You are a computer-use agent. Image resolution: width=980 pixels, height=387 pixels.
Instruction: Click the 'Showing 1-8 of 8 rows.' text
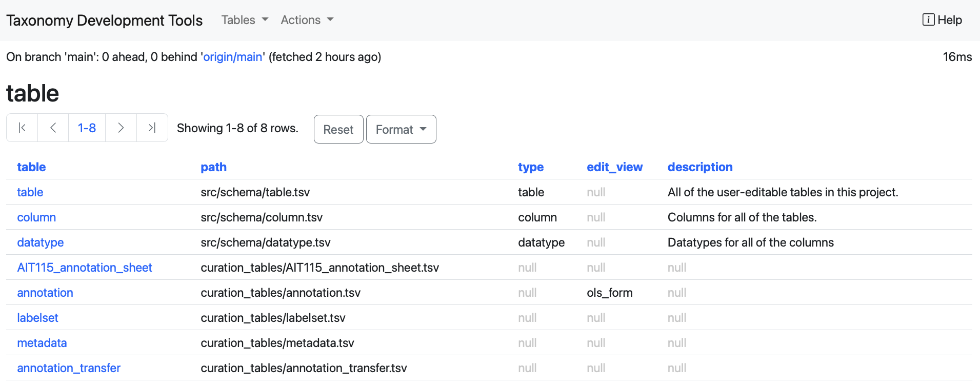point(237,128)
